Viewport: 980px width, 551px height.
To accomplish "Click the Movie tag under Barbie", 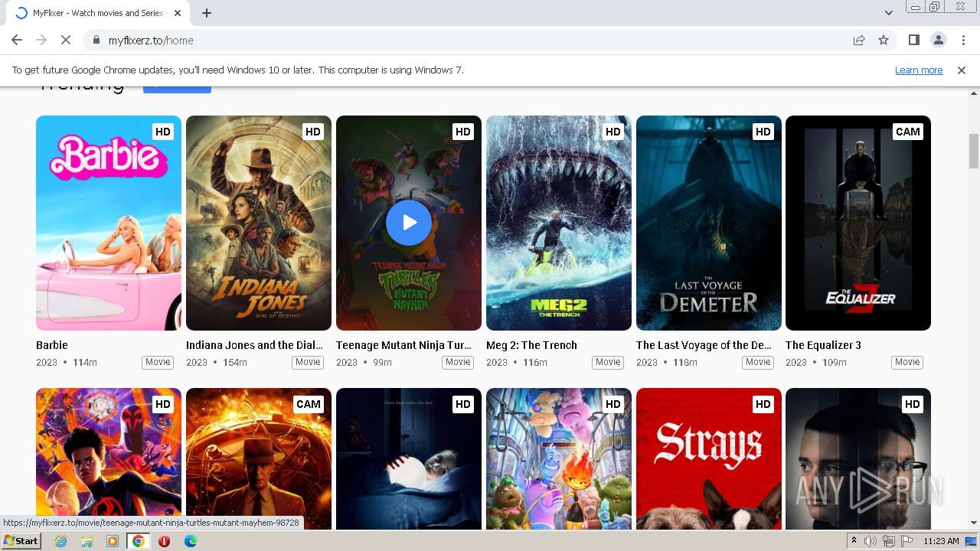I will pyautogui.click(x=158, y=362).
